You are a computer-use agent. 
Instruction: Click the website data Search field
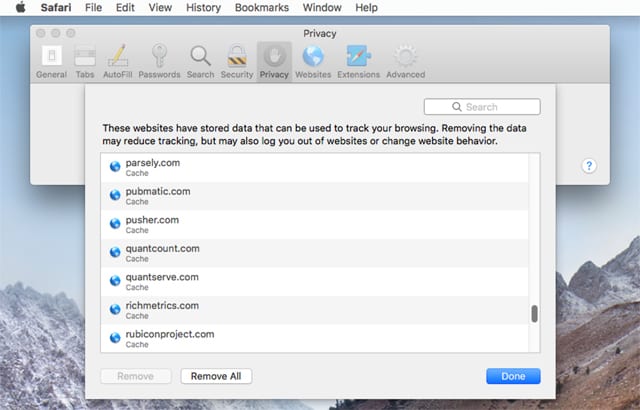tap(482, 107)
